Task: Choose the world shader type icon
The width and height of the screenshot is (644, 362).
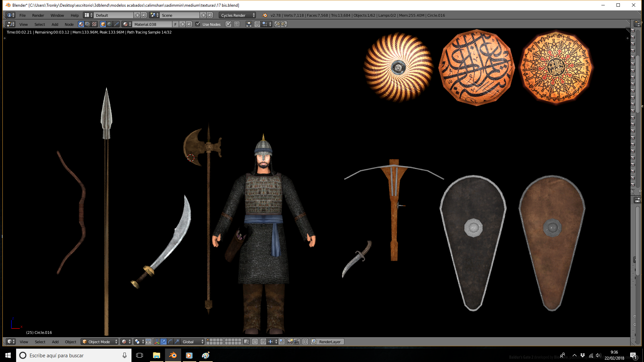Action: 109,24
